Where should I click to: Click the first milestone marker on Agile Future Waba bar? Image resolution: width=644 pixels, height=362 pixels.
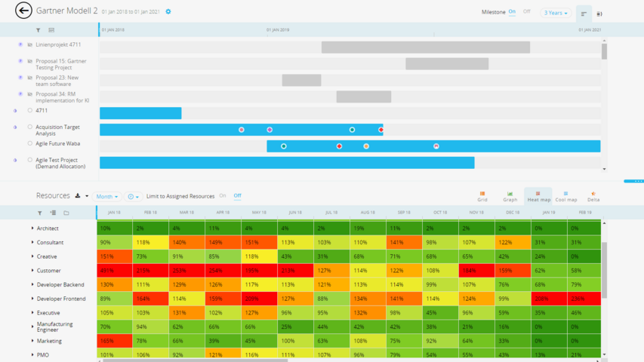[x=284, y=146]
